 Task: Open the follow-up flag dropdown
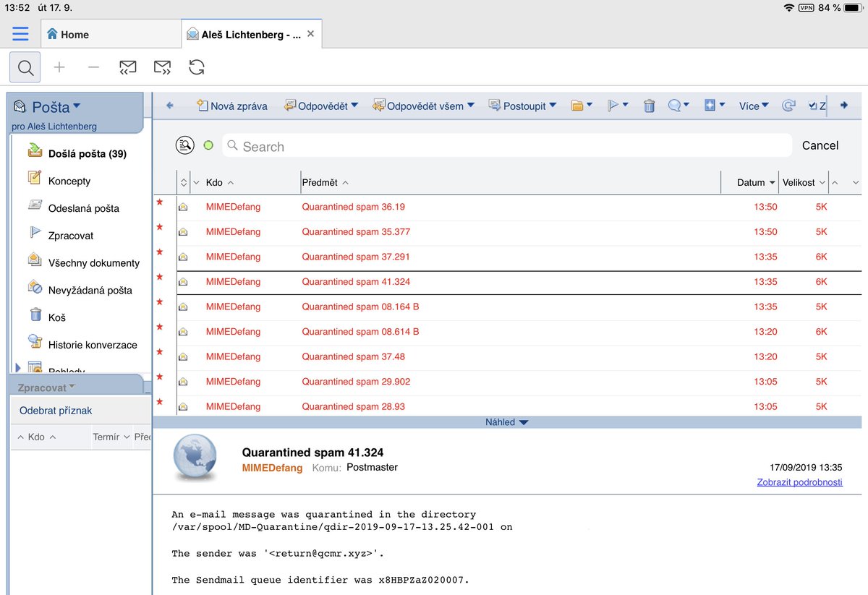(x=617, y=106)
